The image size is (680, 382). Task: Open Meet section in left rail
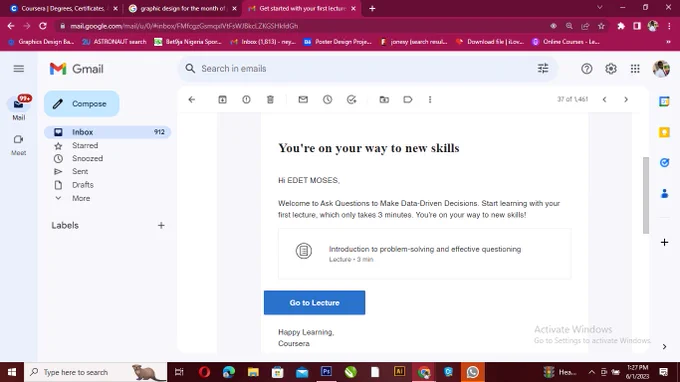click(19, 145)
